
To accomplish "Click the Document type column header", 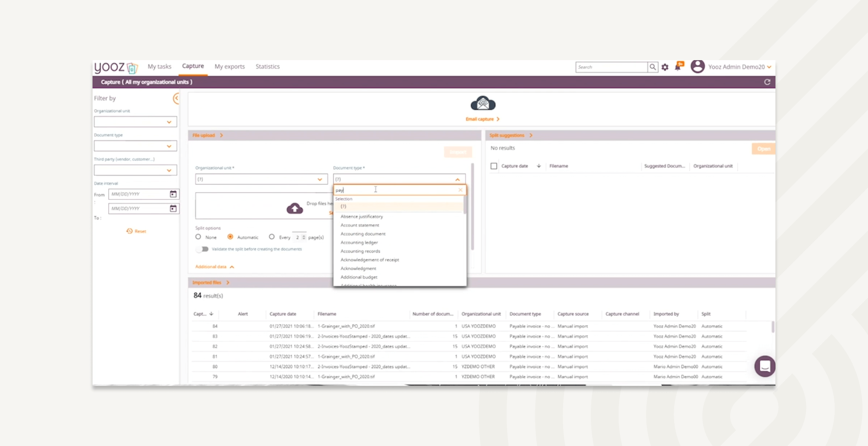I will pyautogui.click(x=525, y=314).
